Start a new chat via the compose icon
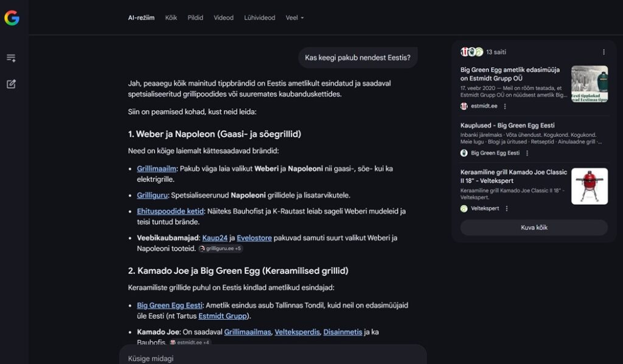 point(10,84)
